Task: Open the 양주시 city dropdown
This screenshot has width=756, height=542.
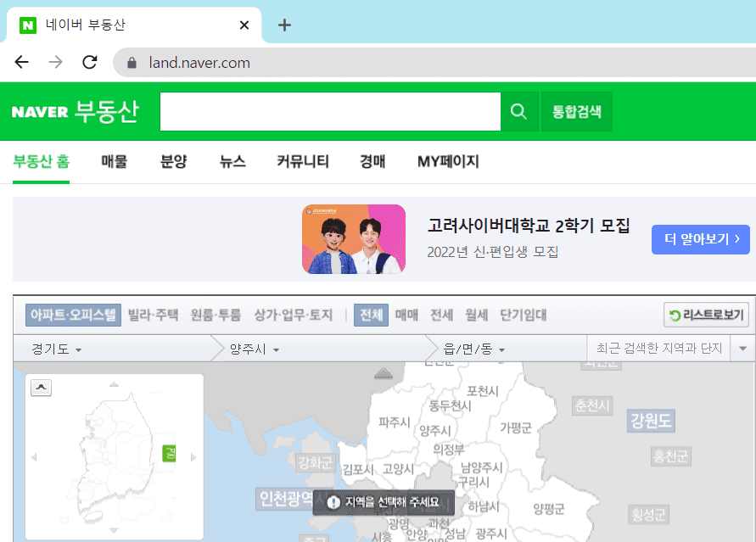Action: point(255,349)
